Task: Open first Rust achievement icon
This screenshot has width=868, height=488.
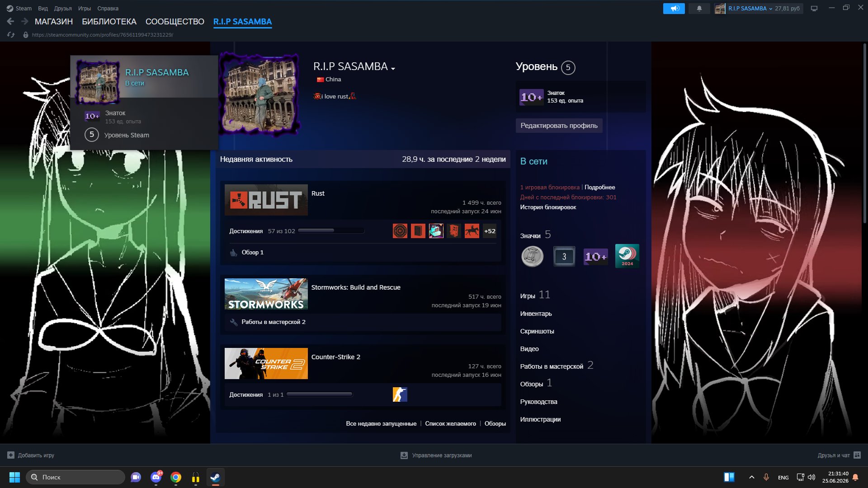Action: 400,231
